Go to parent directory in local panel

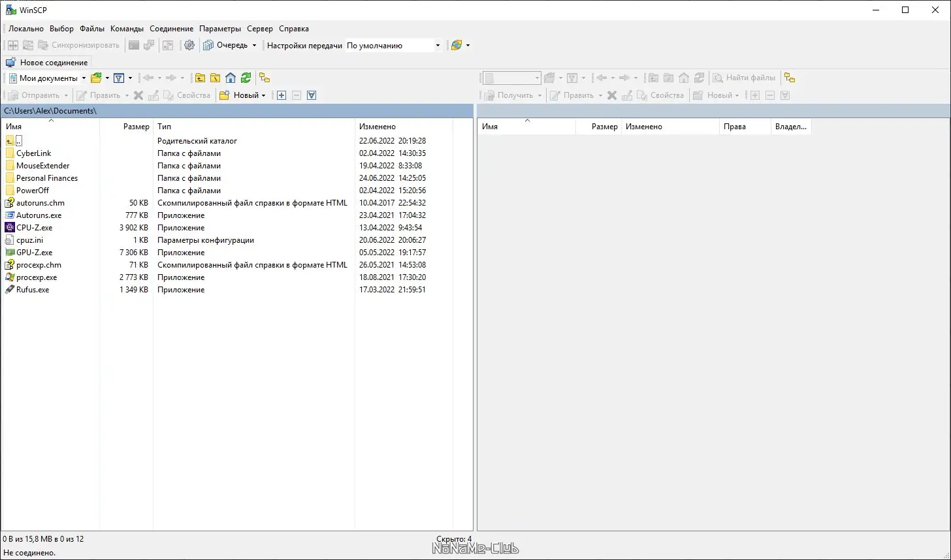200,78
